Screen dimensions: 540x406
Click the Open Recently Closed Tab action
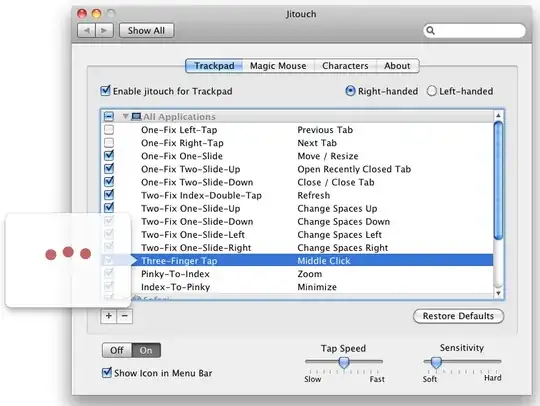354,169
